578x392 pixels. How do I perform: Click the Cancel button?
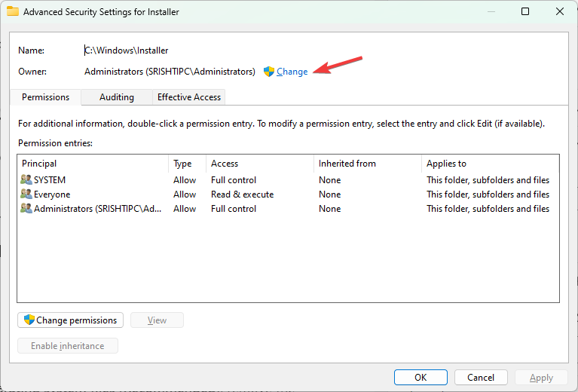[481, 377]
